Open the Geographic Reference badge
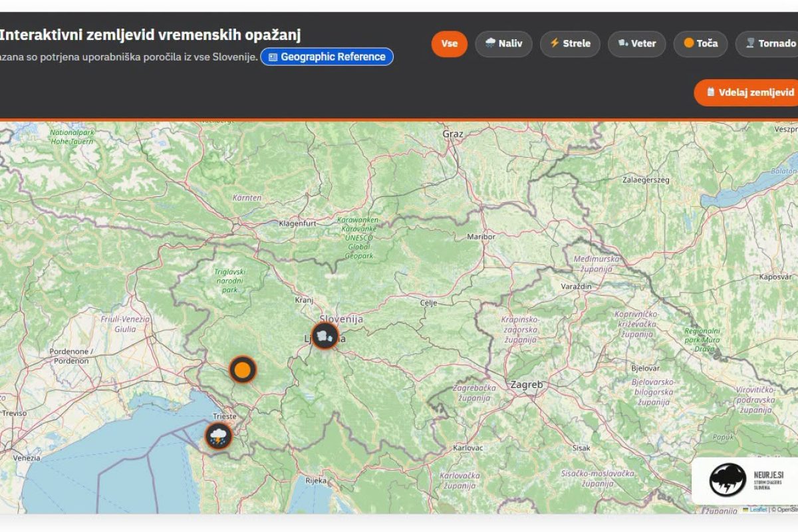The image size is (798, 532). (327, 57)
